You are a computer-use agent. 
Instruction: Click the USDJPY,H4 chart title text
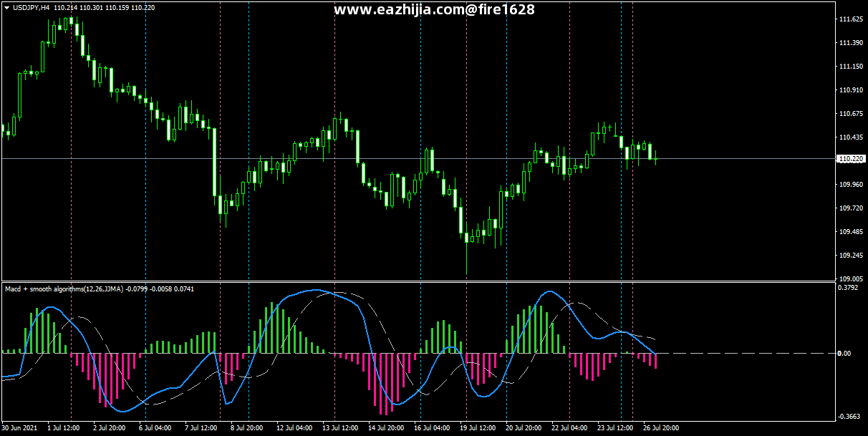[x=31, y=7]
